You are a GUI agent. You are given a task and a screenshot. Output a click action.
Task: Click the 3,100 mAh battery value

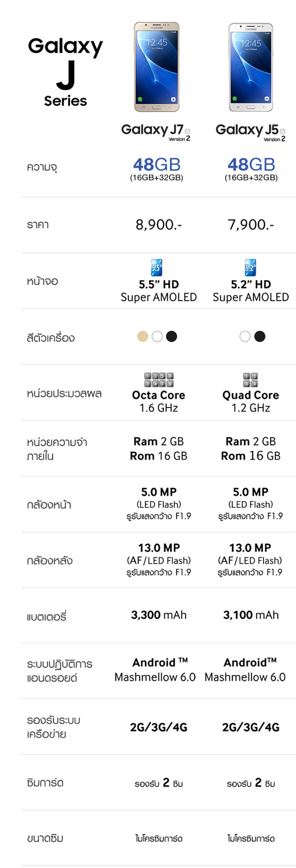pos(251,615)
